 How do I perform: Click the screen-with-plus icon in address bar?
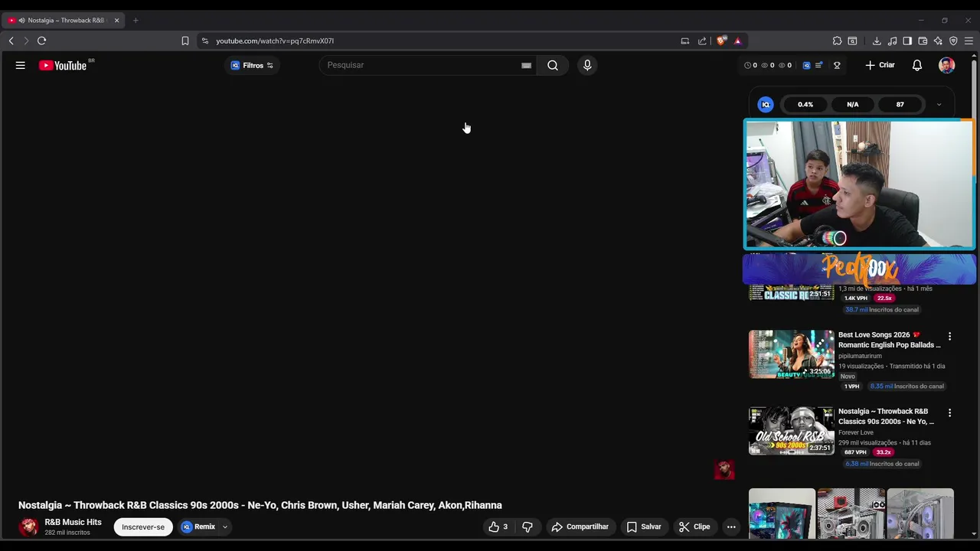[684, 41]
